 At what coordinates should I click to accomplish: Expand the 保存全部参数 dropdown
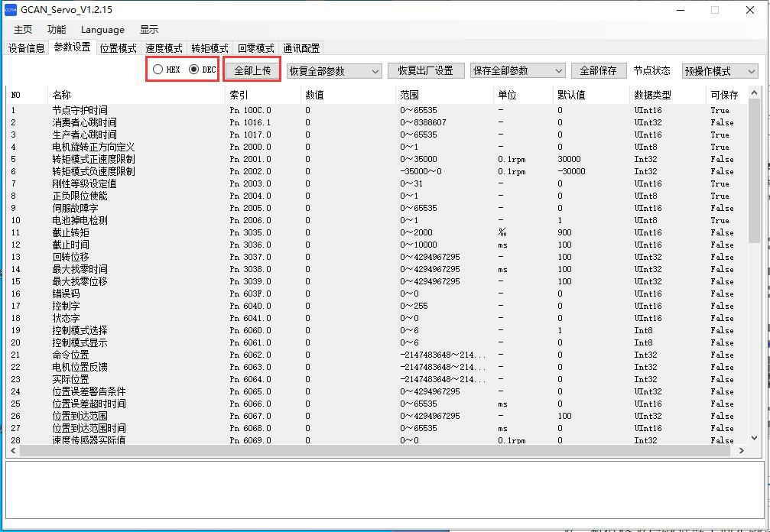coord(517,70)
